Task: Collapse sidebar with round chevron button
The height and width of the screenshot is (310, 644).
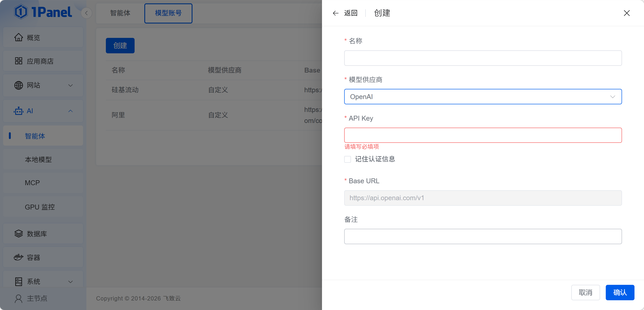Action: [x=86, y=13]
